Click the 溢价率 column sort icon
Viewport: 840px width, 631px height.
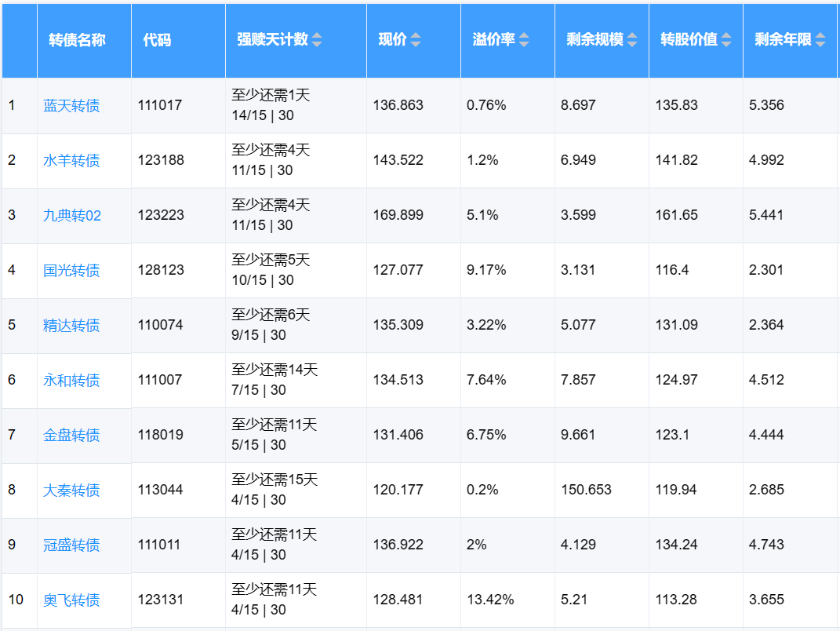[524, 40]
